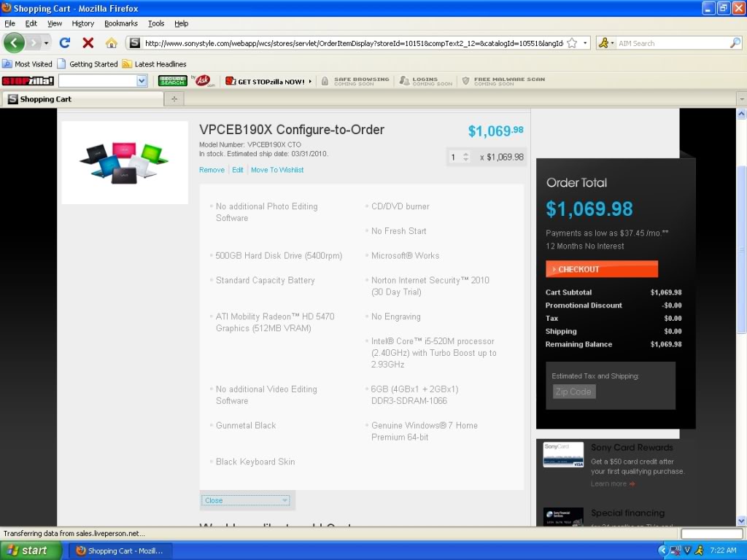
Task: Click the 500GB Hard Disk Drive entry
Action: (x=279, y=256)
